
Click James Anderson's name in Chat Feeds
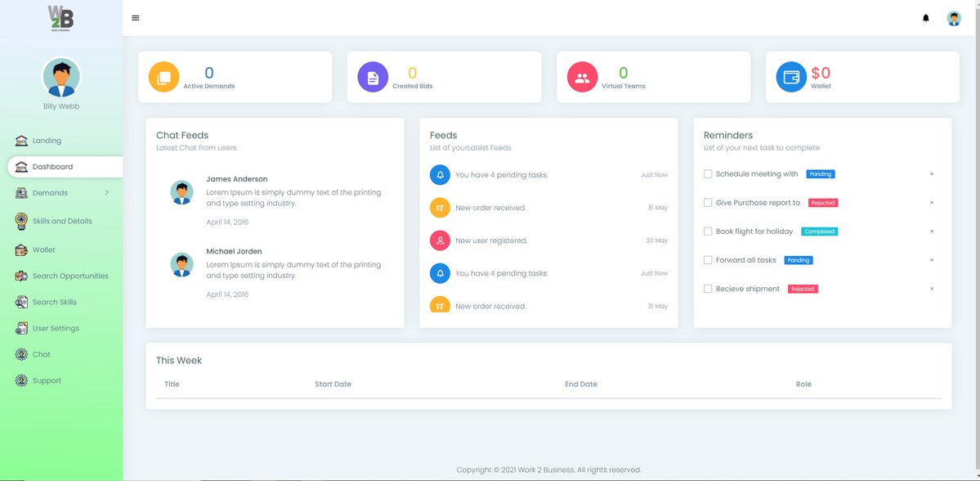coord(237,179)
